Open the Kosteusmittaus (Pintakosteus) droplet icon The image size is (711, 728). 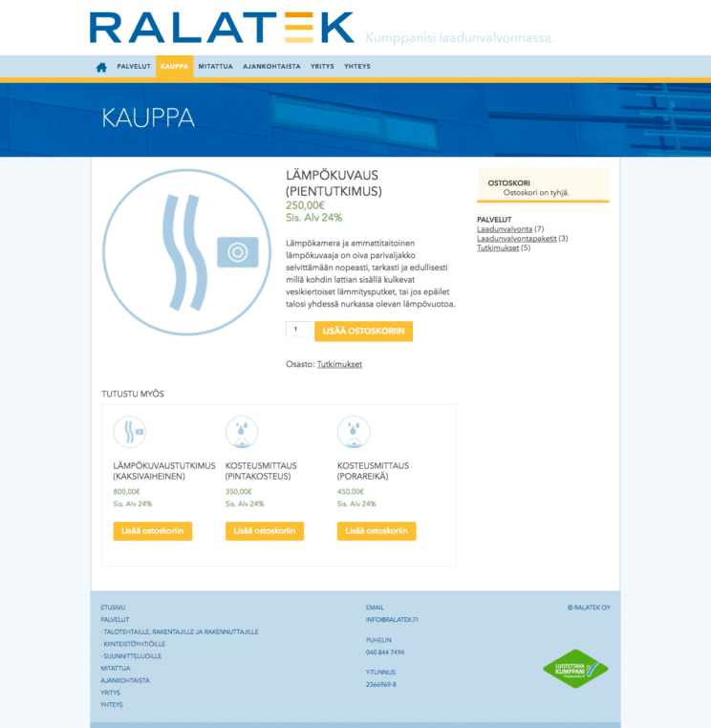242,432
